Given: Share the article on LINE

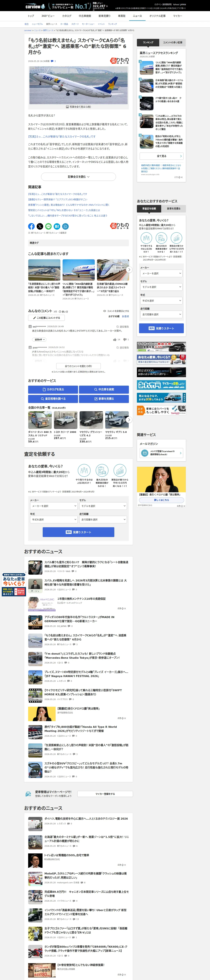Looking at the screenshot, I should tap(48, 226).
